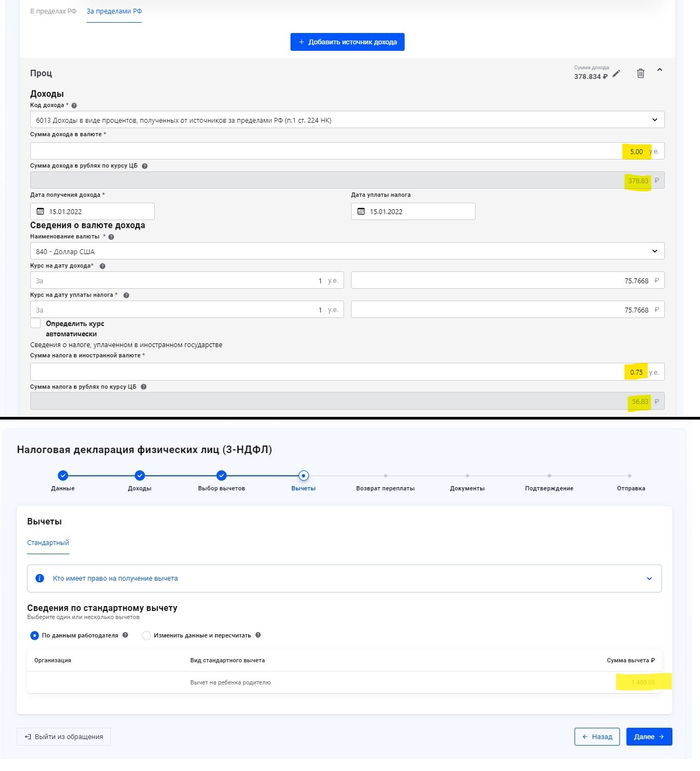Open calendar icon for Дата уплаты налога
Image resolution: width=700 pixels, height=771 pixels.
coord(361,211)
